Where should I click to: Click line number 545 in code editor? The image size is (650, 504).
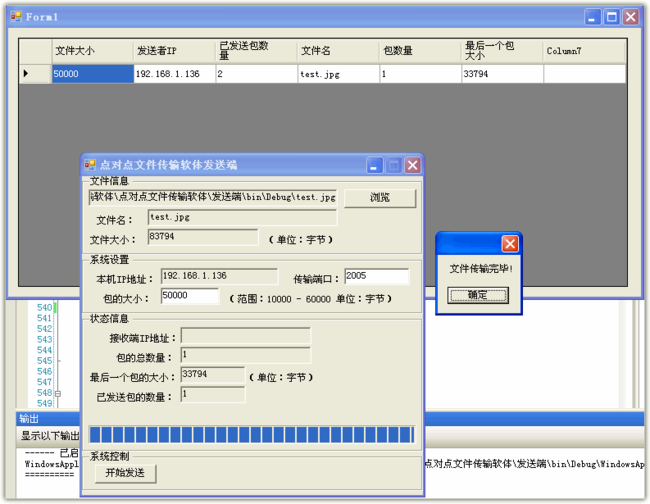coord(44,361)
